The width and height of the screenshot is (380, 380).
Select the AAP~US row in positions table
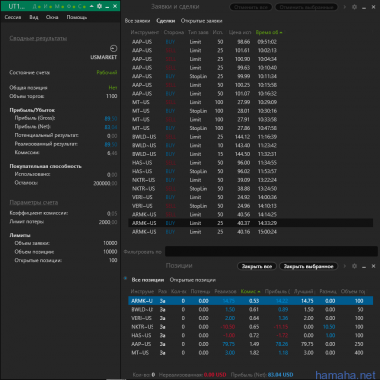coord(250,344)
